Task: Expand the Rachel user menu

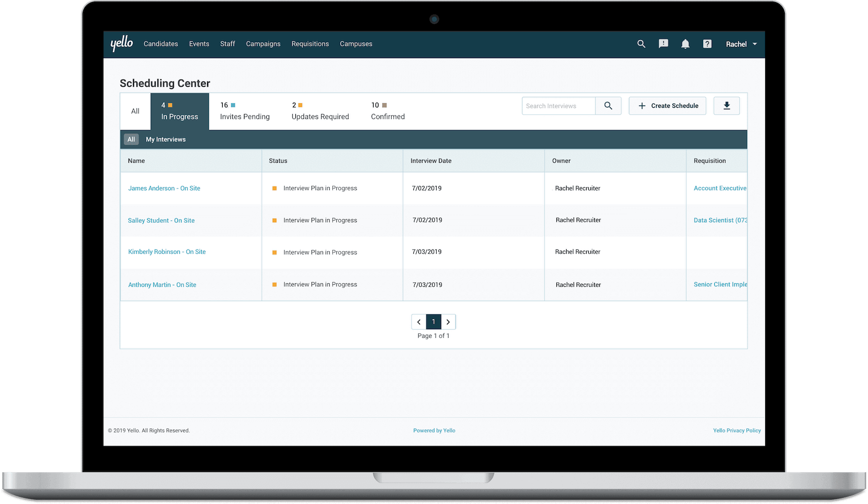Action: coord(741,44)
